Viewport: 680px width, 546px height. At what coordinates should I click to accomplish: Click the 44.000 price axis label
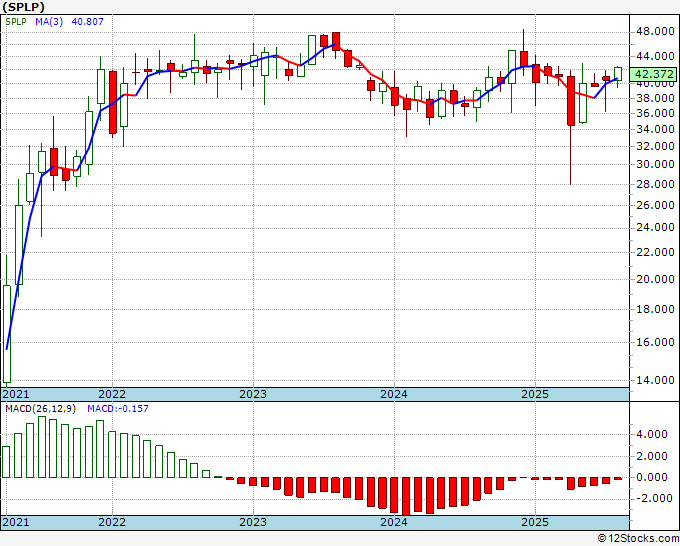[x=655, y=56]
